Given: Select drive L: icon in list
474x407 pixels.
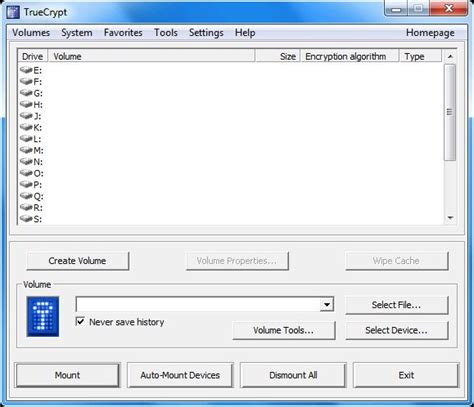Looking at the screenshot, I should coord(26,139).
